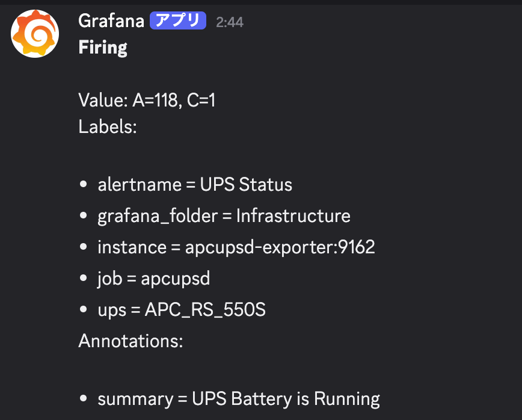The image size is (522, 420).
Task: Click the bold Firing alert title
Action: 103,48
